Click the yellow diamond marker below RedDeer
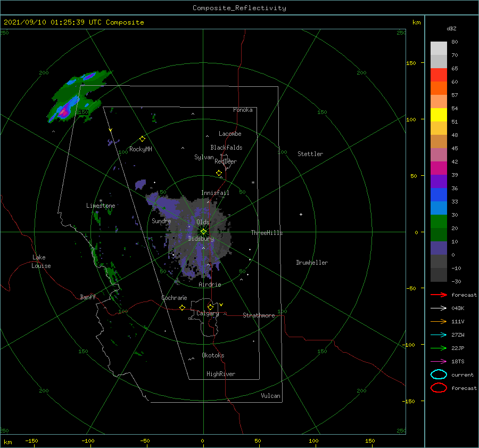The width and height of the screenshot is (479, 448). [219, 173]
